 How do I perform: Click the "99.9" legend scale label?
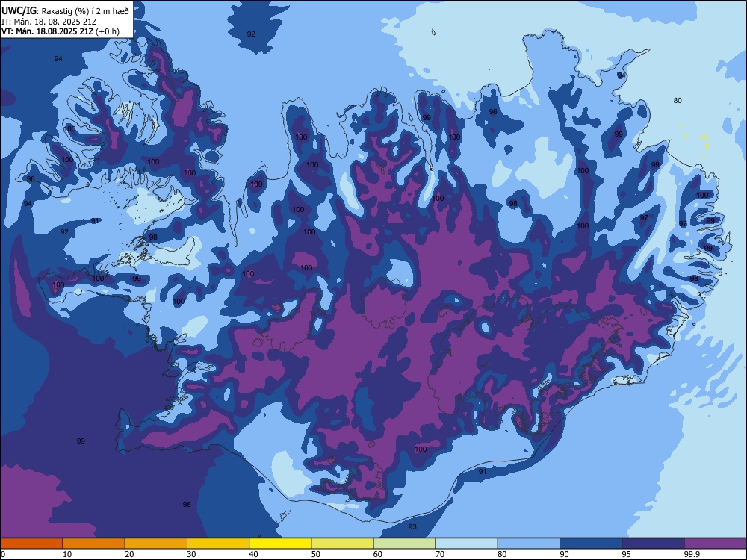pyautogui.click(x=692, y=554)
